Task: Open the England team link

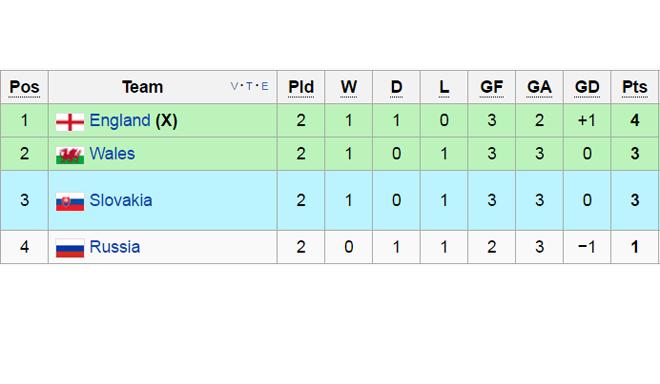Action: [120, 120]
